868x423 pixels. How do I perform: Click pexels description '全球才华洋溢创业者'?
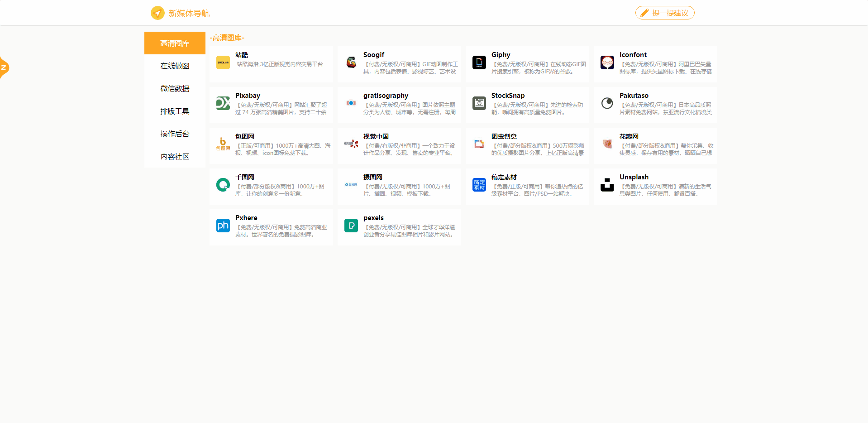409,231
